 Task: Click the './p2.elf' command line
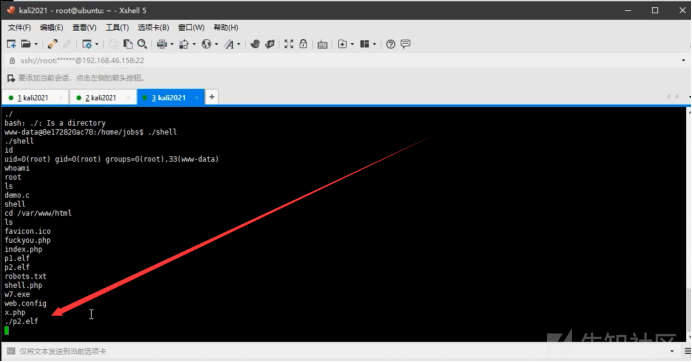[22, 321]
